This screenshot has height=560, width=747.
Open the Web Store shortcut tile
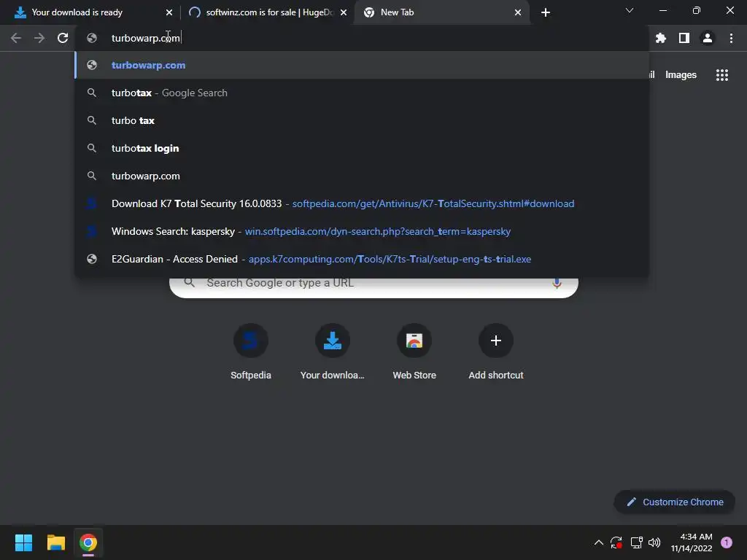tap(414, 352)
